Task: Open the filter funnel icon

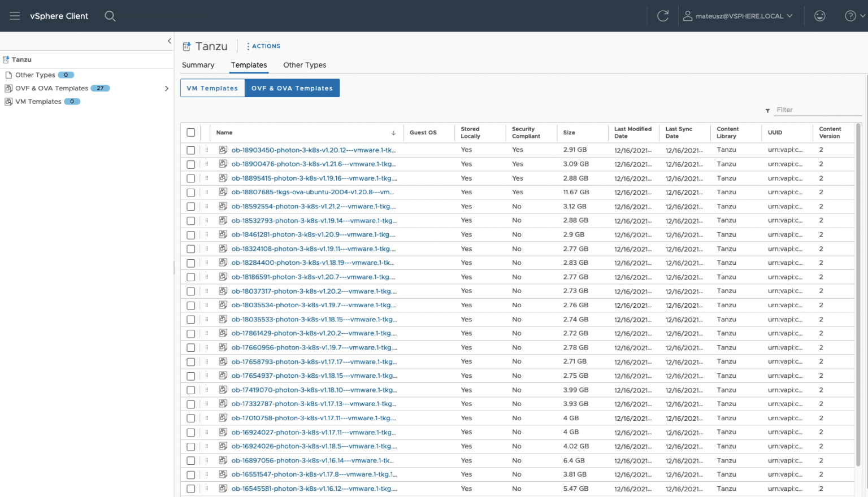Action: click(x=767, y=110)
